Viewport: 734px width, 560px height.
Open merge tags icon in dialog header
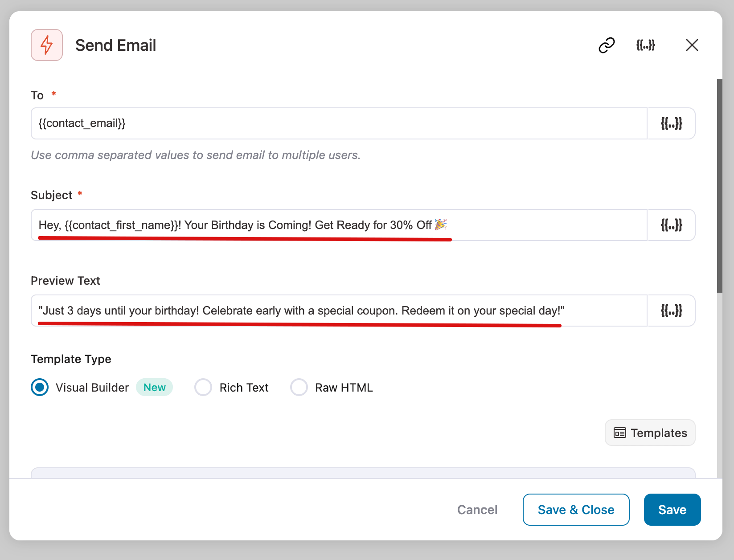coord(646,45)
